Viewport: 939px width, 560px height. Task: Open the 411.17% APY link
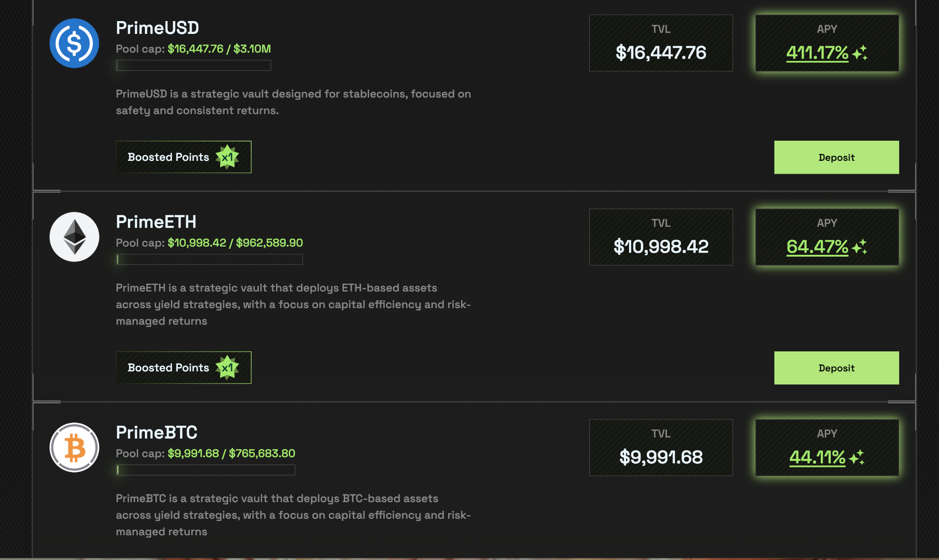[817, 53]
